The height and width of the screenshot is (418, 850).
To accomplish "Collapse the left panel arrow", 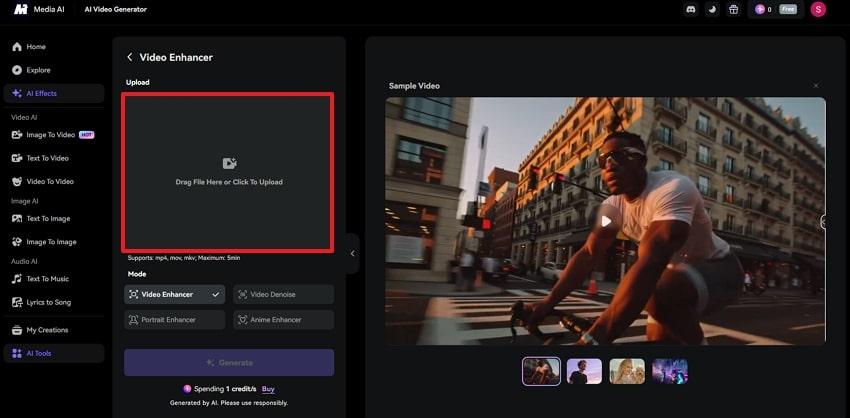I will (x=352, y=253).
